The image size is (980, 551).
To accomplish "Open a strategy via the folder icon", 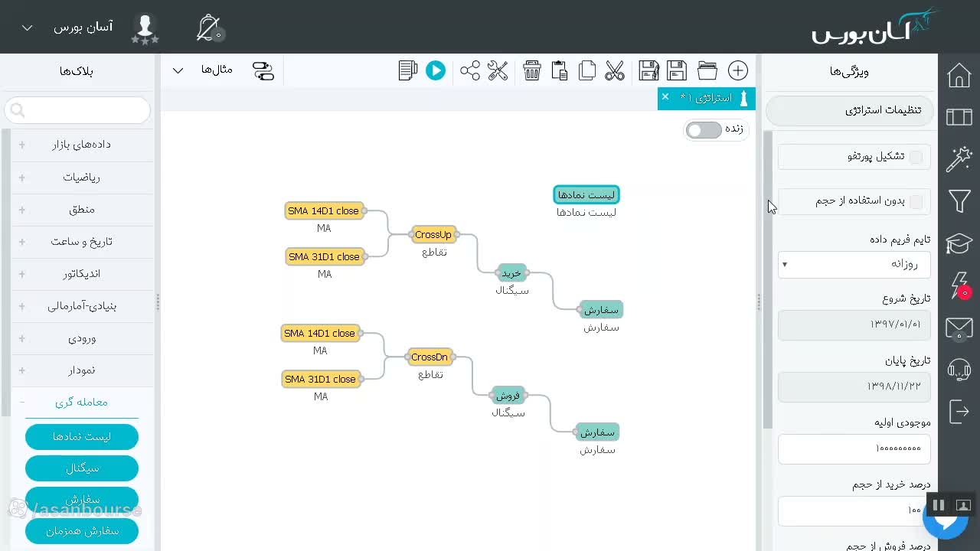I will (x=707, y=70).
